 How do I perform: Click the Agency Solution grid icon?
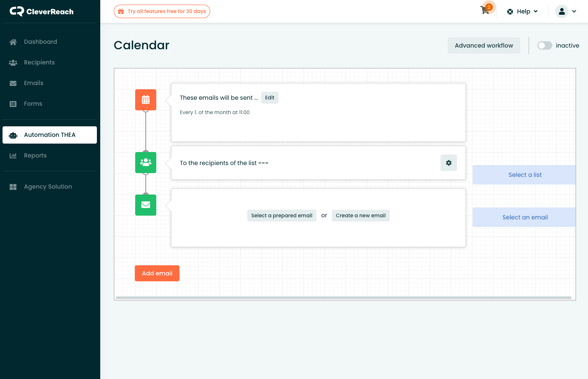pyautogui.click(x=13, y=187)
